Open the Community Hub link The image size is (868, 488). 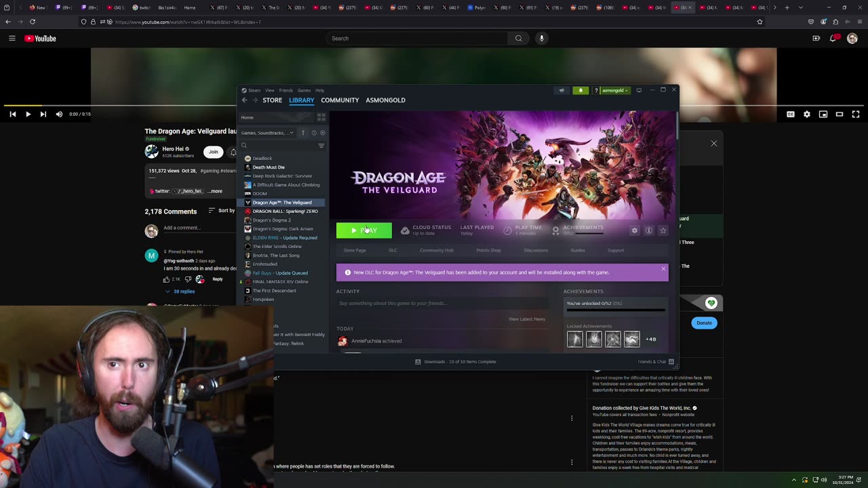[x=437, y=250]
